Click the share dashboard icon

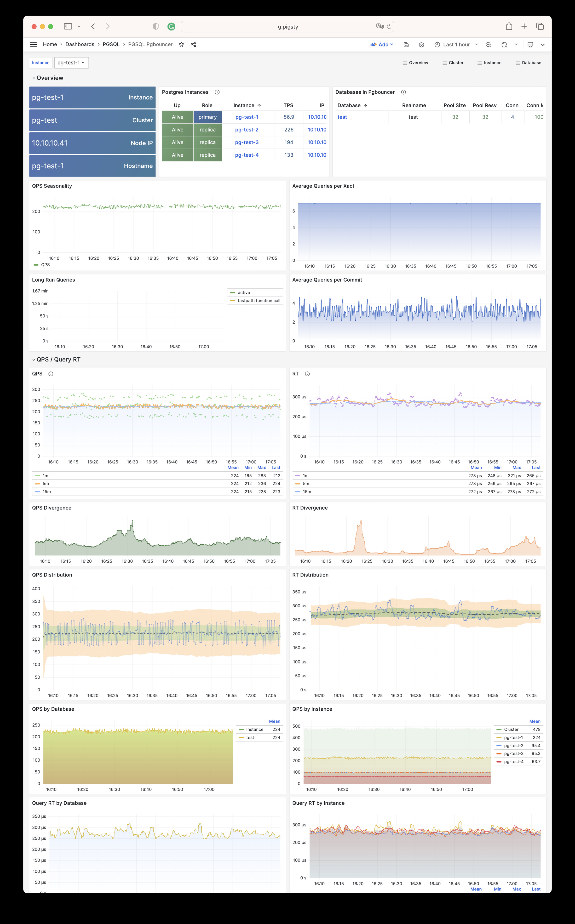point(194,45)
